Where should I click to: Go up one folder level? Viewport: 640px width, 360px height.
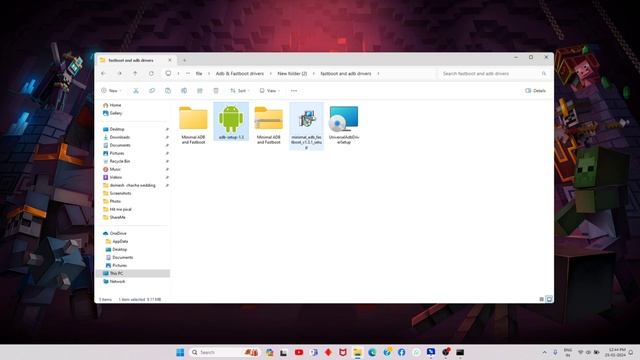(135, 73)
